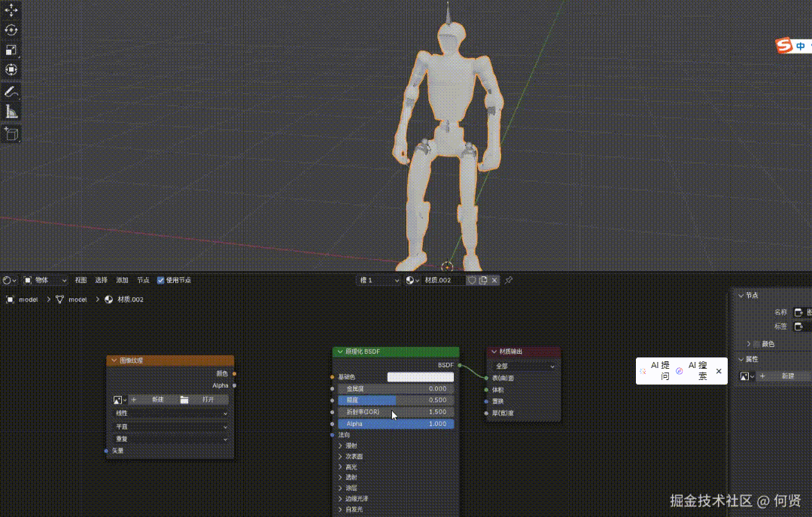
Task: Select the Measure ruler tool
Action: click(x=11, y=112)
